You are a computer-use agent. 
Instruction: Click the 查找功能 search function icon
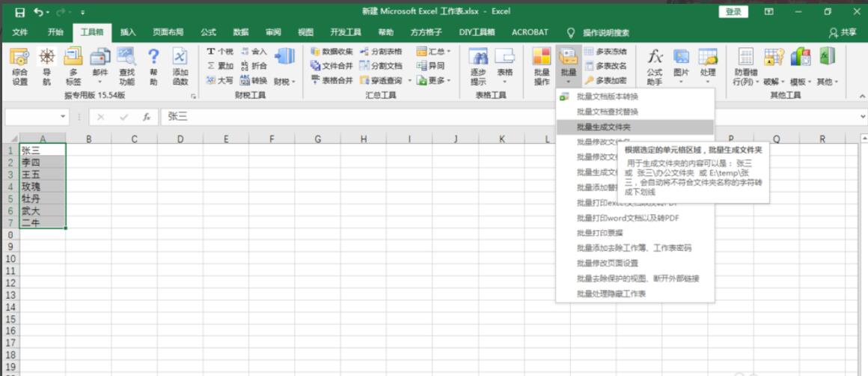[126, 67]
